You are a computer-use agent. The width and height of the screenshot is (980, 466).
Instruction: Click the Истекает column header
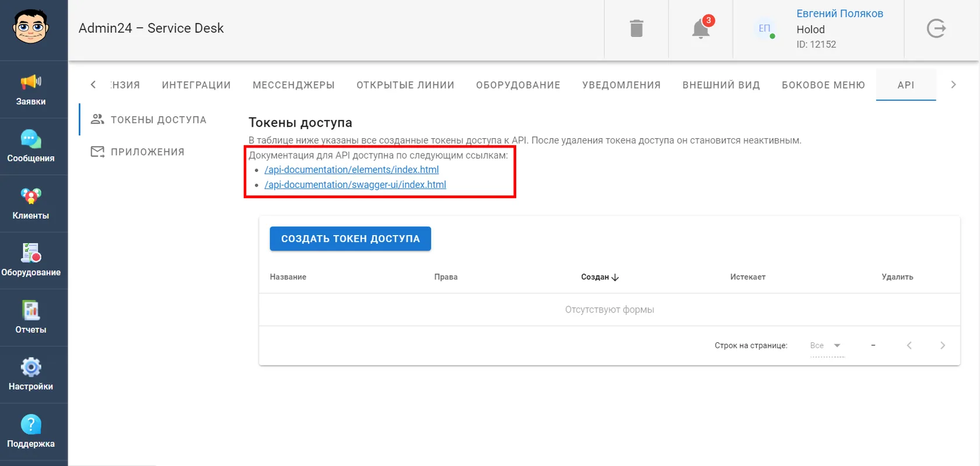tap(748, 277)
